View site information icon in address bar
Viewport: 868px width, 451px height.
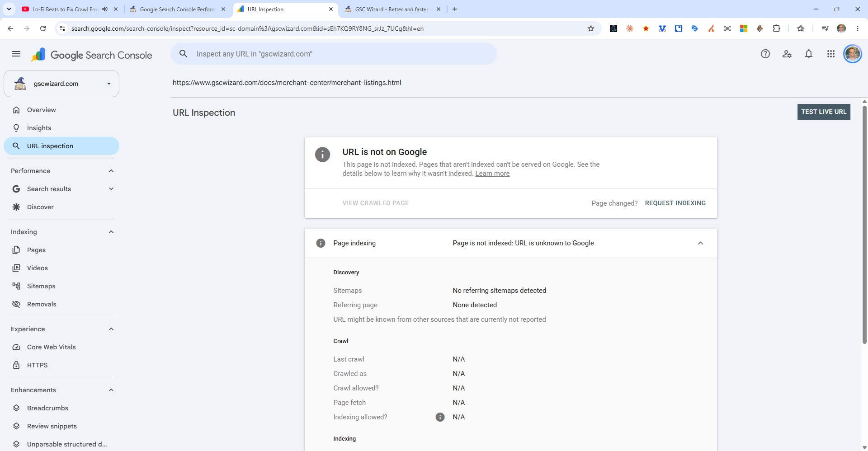coord(62,28)
